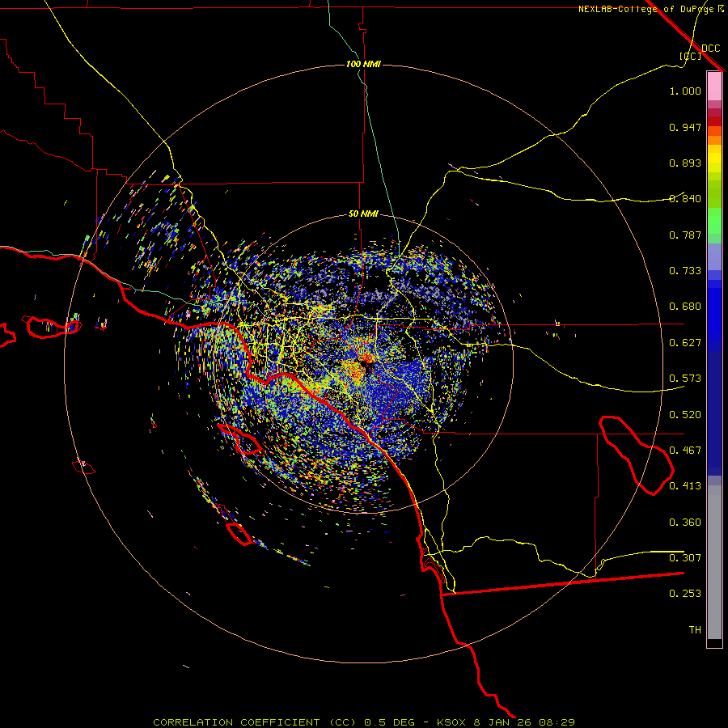This screenshot has height=728, width=728.
Task: Click the 0.733 color scale value
Action: tap(685, 271)
